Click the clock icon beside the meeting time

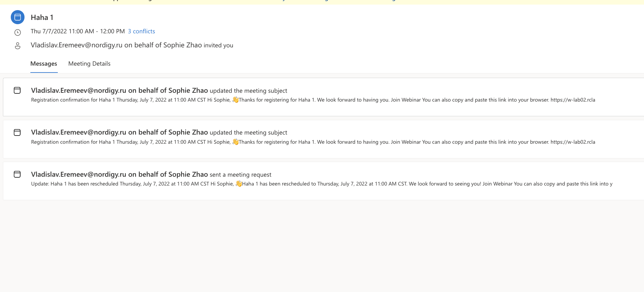[x=17, y=32]
